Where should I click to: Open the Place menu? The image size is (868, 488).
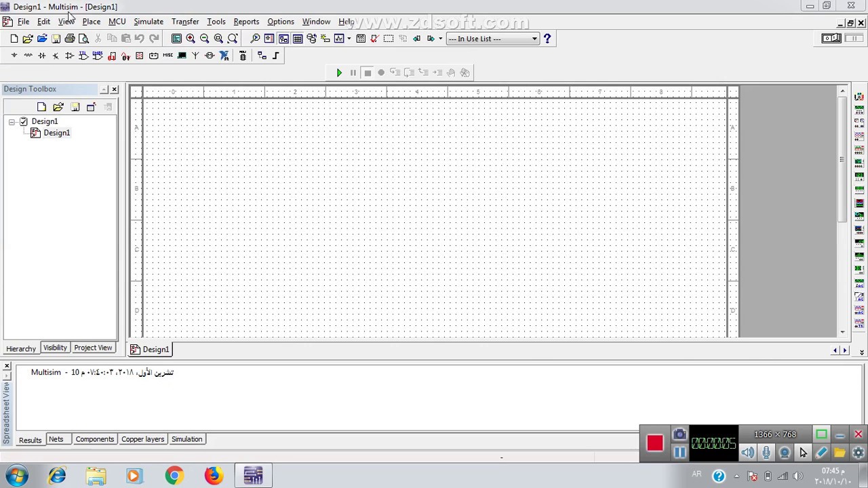pos(91,22)
